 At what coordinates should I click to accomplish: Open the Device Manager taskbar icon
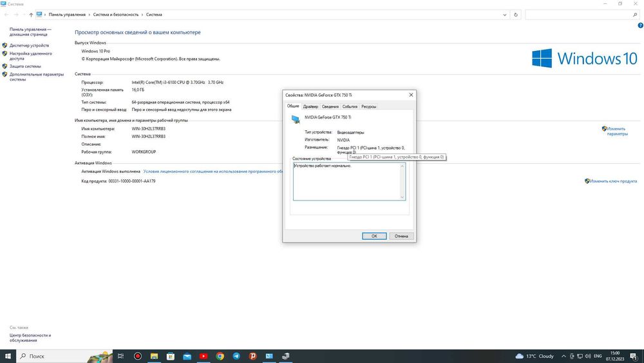click(x=285, y=356)
